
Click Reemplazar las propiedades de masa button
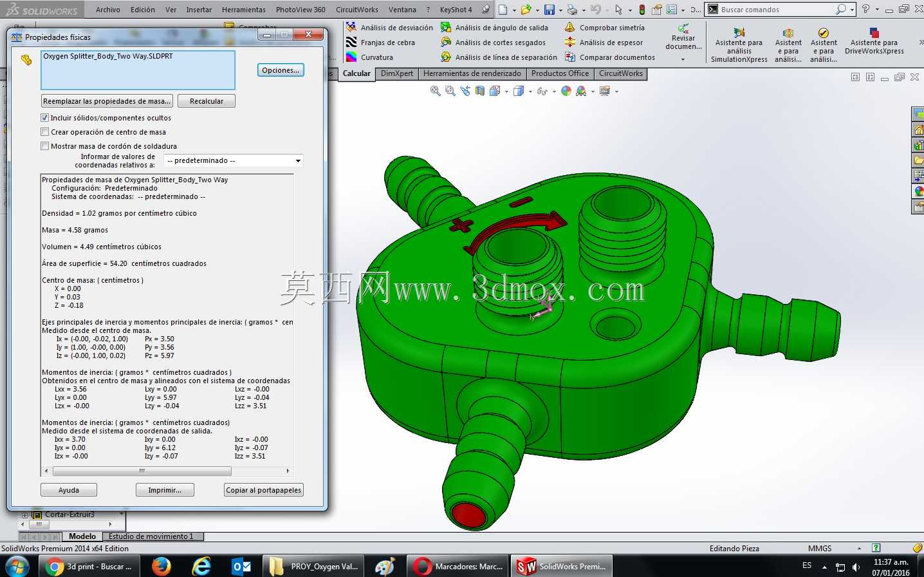click(107, 101)
